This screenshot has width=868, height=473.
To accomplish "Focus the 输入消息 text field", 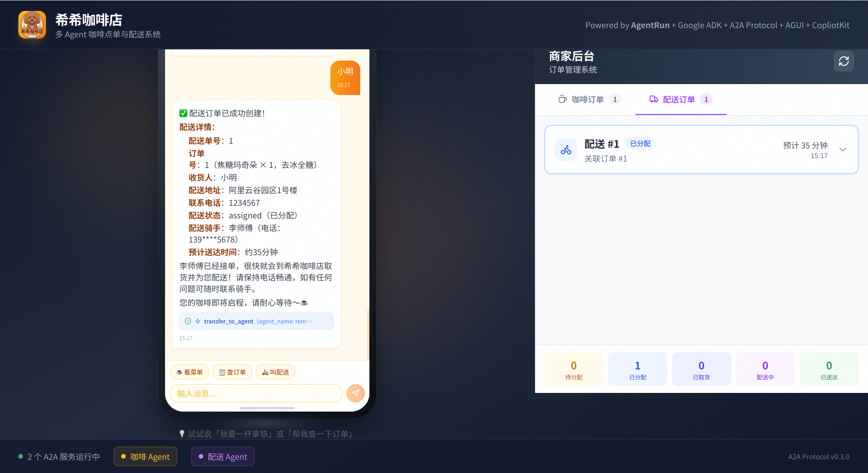I will [256, 393].
